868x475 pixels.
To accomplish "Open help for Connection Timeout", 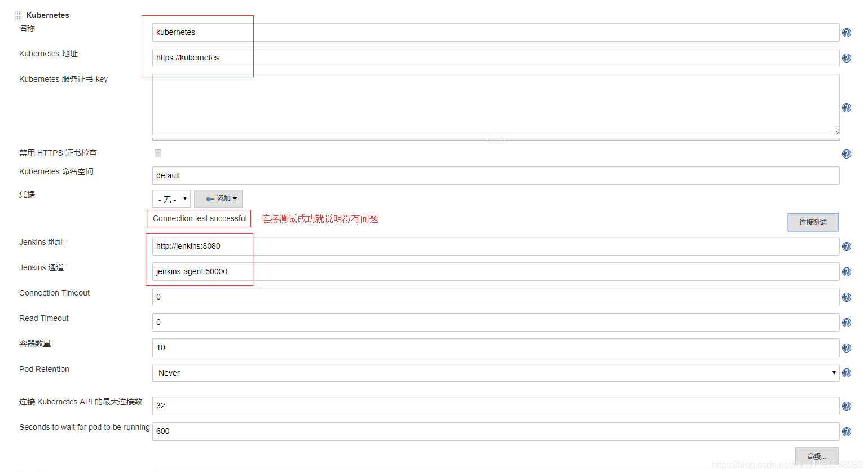I will [x=846, y=297].
